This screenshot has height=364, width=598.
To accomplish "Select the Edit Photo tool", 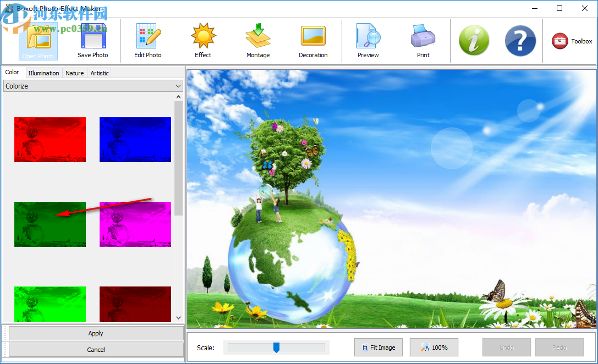I will (148, 41).
